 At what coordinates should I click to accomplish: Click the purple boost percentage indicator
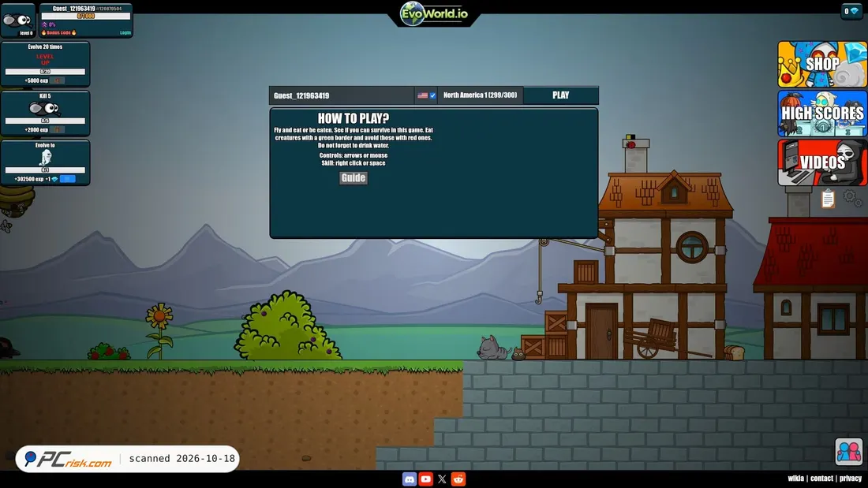(49, 25)
